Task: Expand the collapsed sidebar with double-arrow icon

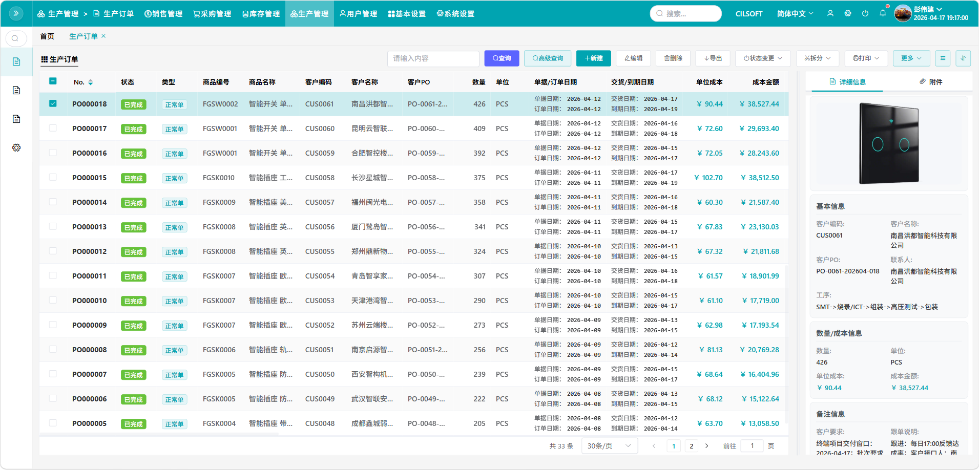Action: (16, 13)
